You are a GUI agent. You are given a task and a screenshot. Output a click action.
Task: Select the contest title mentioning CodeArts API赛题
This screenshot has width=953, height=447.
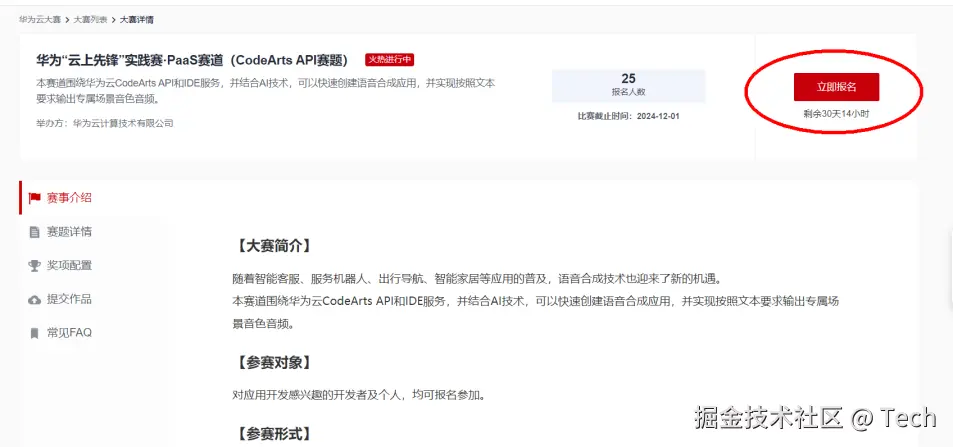tap(192, 60)
